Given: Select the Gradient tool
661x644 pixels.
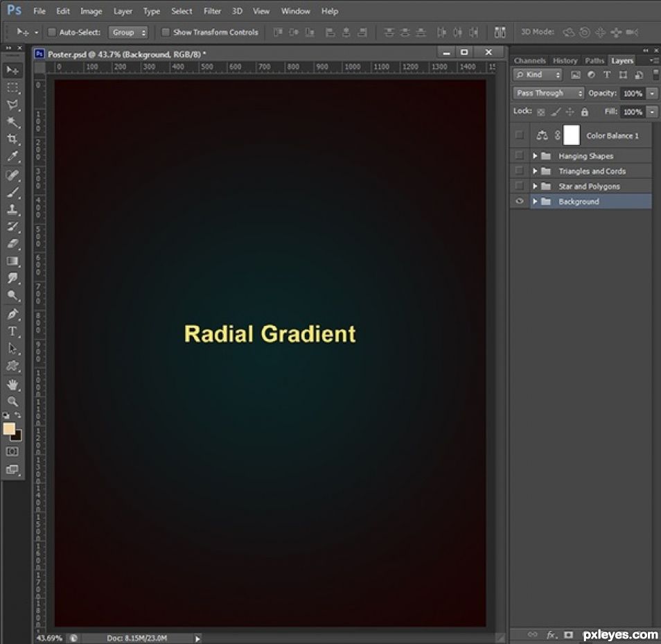Looking at the screenshot, I should (12, 261).
